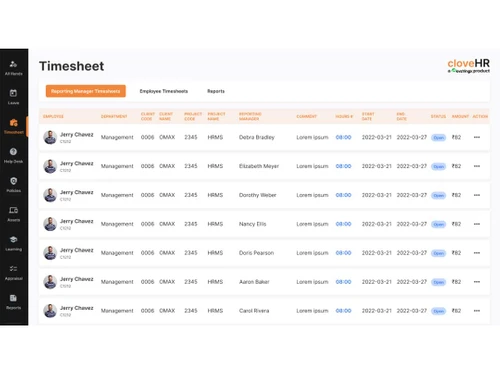
Task: Click the Status column header
Action: (x=438, y=116)
